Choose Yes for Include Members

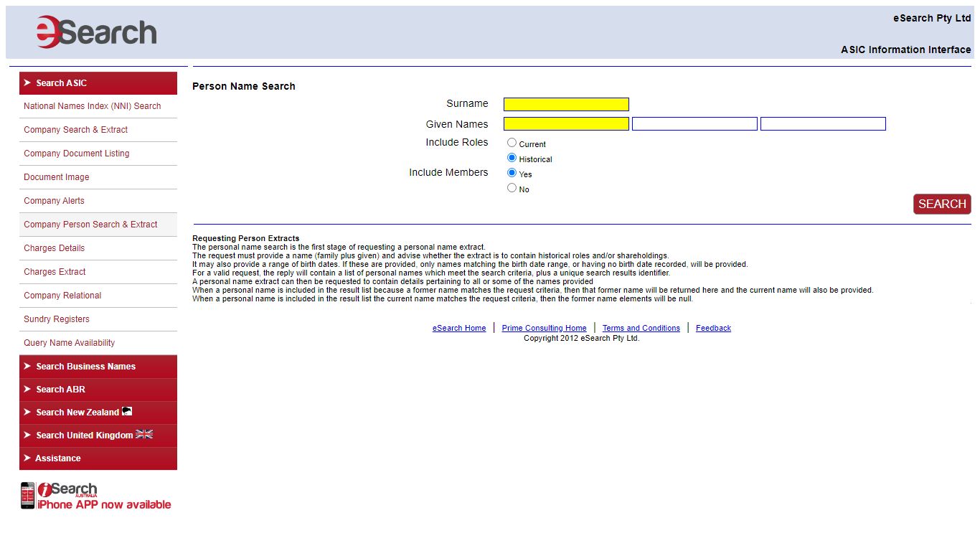[512, 173]
